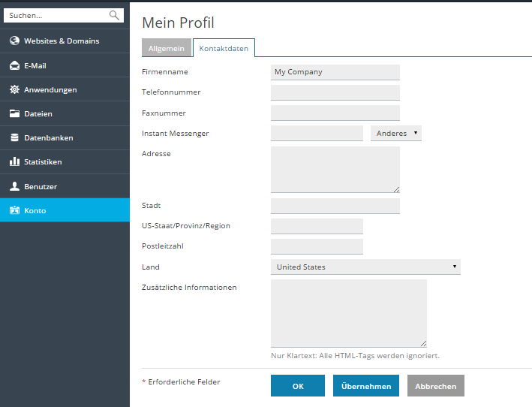
Task: Cancel with the Abbrechen button
Action: tap(435, 386)
